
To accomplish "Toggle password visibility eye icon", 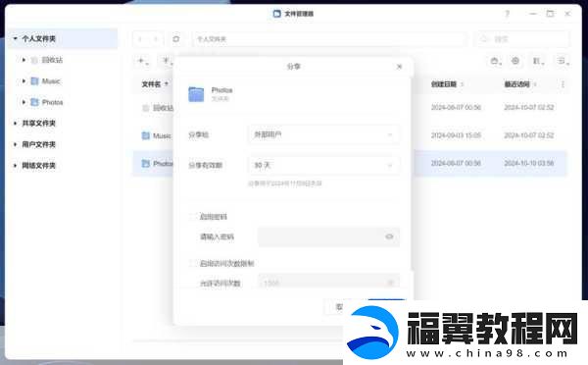I will pos(389,236).
